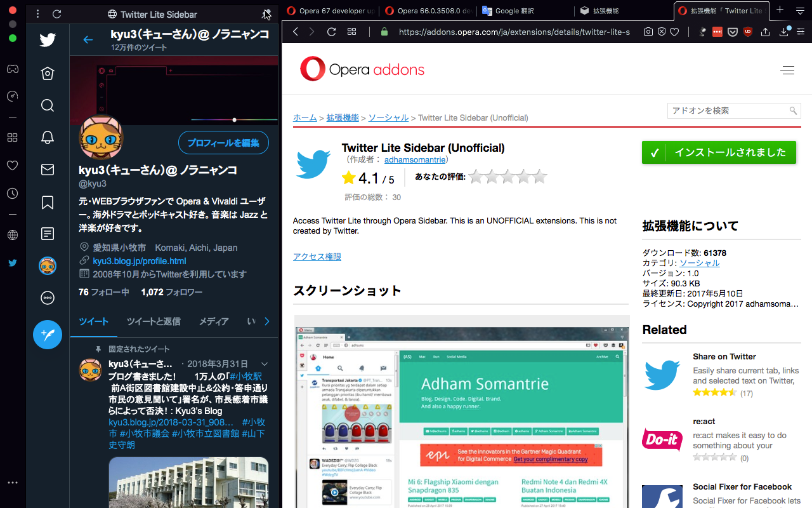Open the adhamsomantrie author link
Screen dimensions: 812x508
coord(415,160)
